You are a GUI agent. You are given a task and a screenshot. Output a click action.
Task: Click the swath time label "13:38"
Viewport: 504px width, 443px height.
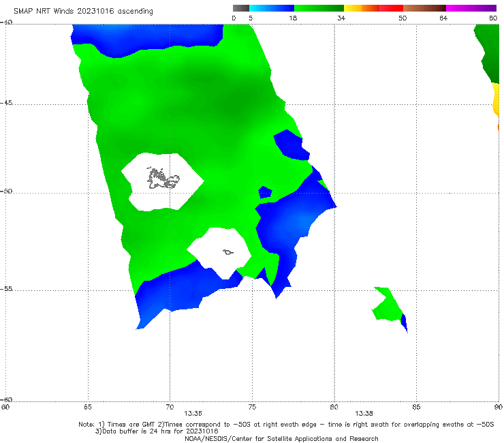(364, 414)
